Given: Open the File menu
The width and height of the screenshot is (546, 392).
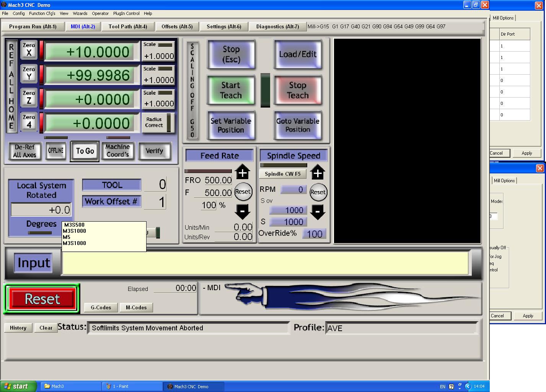Looking at the screenshot, I should pos(5,13).
